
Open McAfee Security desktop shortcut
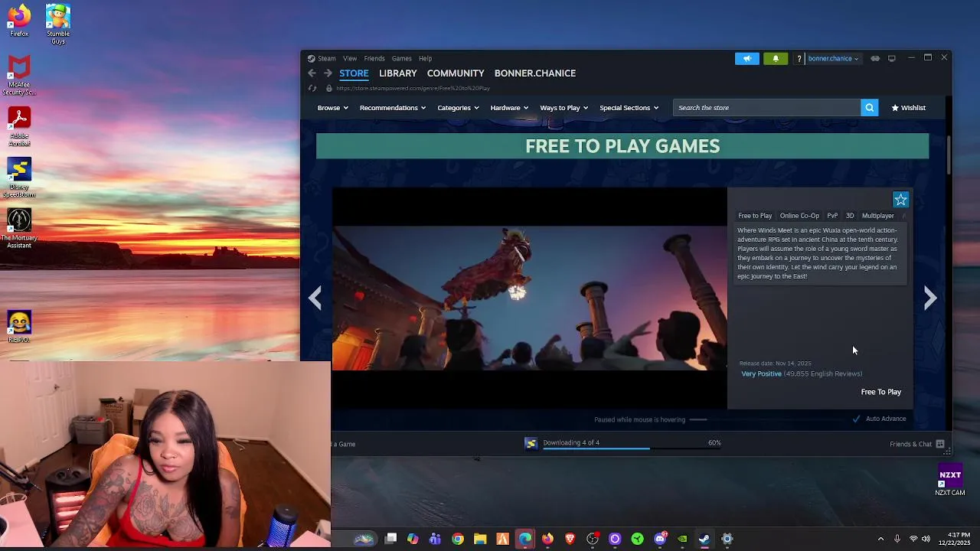point(19,76)
